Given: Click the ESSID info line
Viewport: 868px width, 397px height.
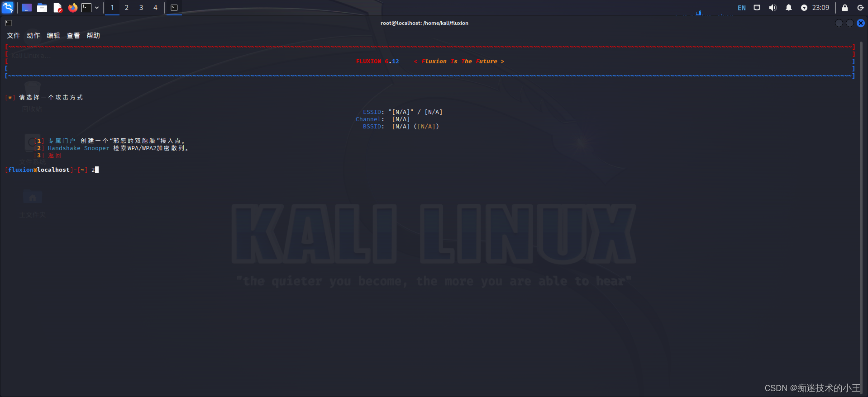Looking at the screenshot, I should (402, 112).
